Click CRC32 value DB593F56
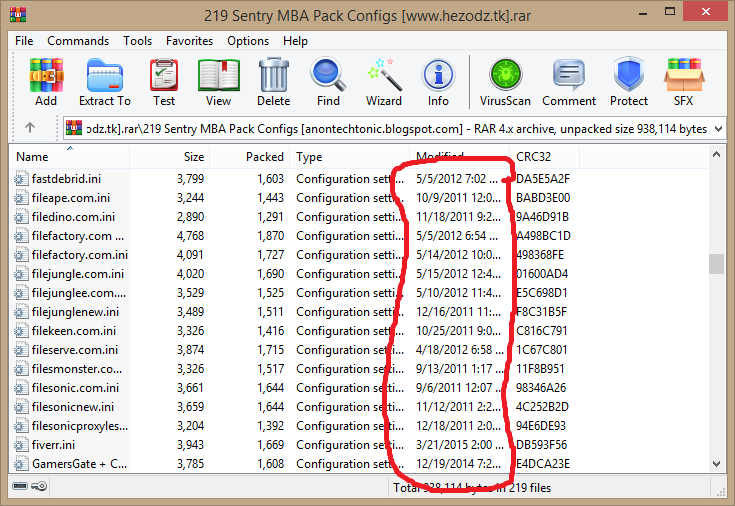 point(541,445)
